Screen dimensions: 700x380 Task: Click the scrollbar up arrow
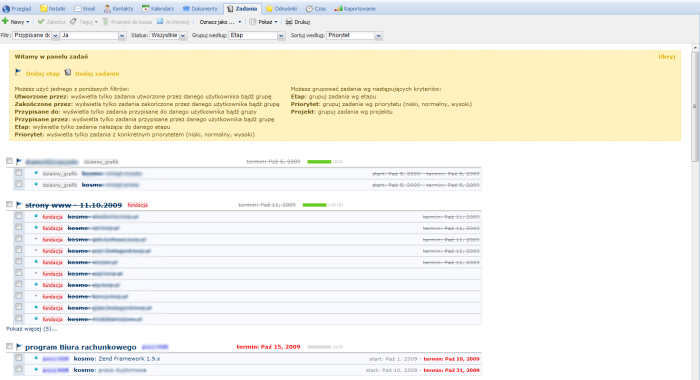pyautogui.click(x=695, y=47)
